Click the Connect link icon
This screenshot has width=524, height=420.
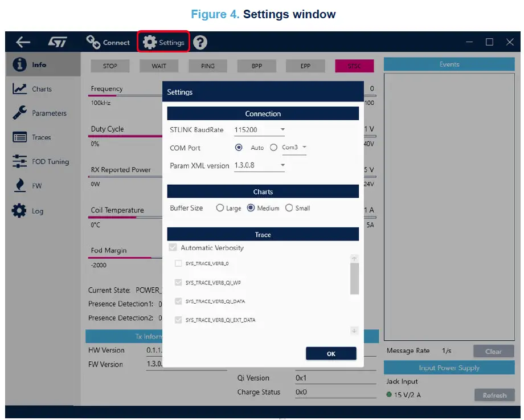93,42
